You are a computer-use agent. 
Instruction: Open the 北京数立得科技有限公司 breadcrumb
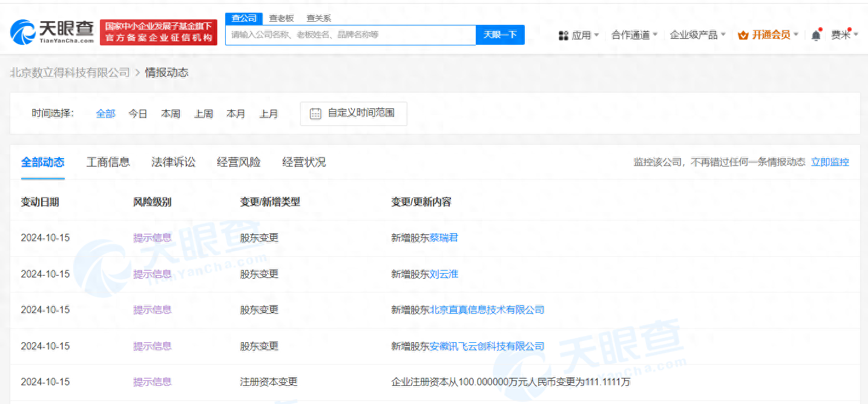point(70,73)
